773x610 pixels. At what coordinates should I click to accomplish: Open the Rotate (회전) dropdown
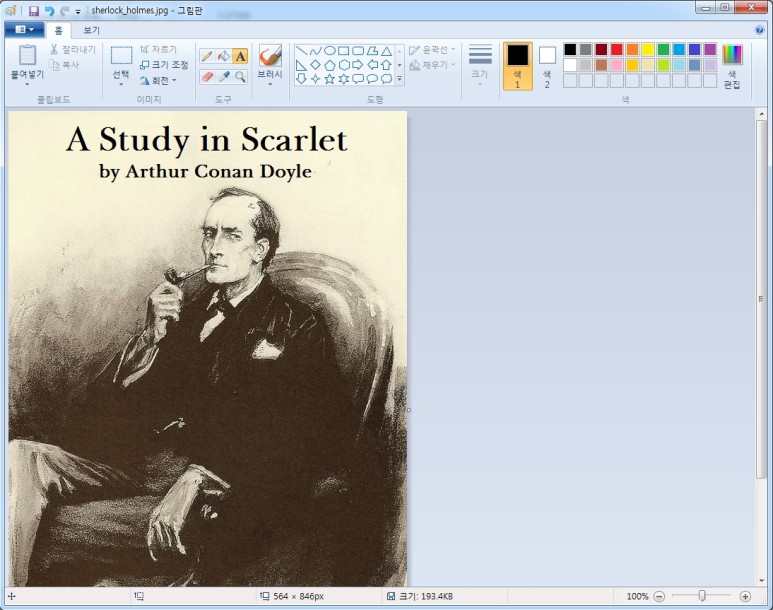158,80
